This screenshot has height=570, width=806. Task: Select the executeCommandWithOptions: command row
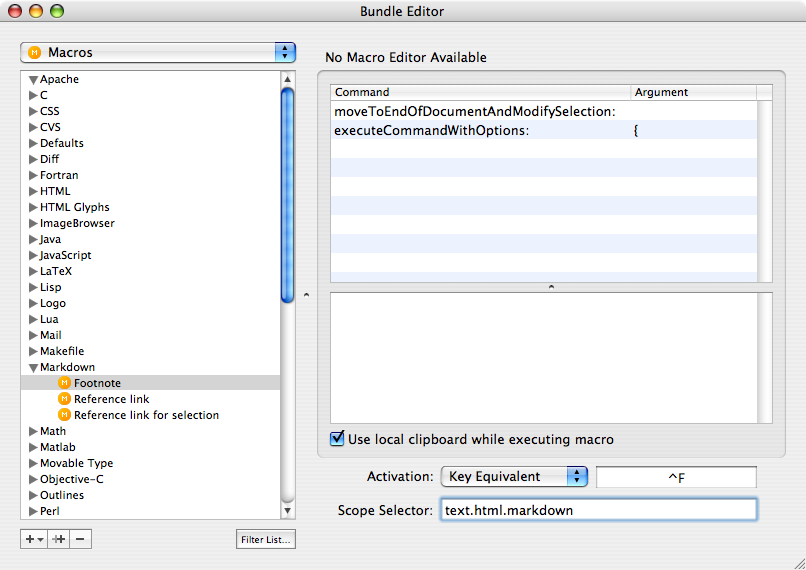point(543,130)
